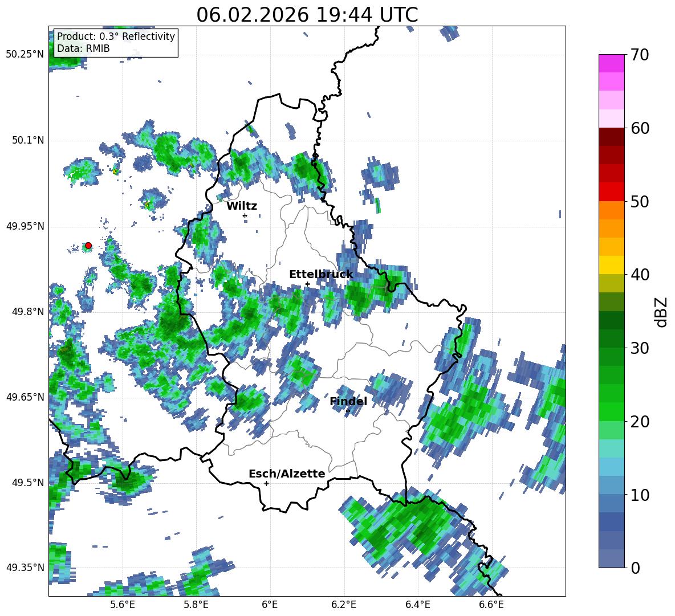Pick the magenta top colorbar band
The width and height of the screenshot is (675, 616).
611,64
